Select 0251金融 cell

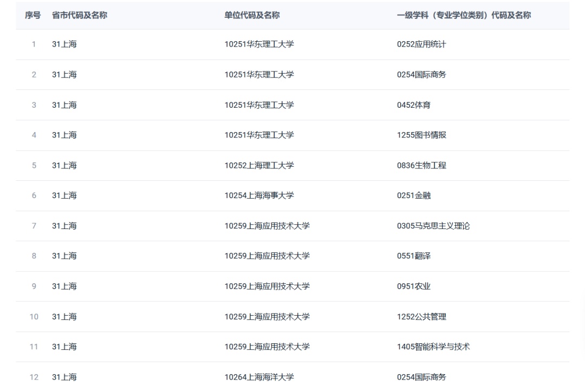tap(414, 195)
